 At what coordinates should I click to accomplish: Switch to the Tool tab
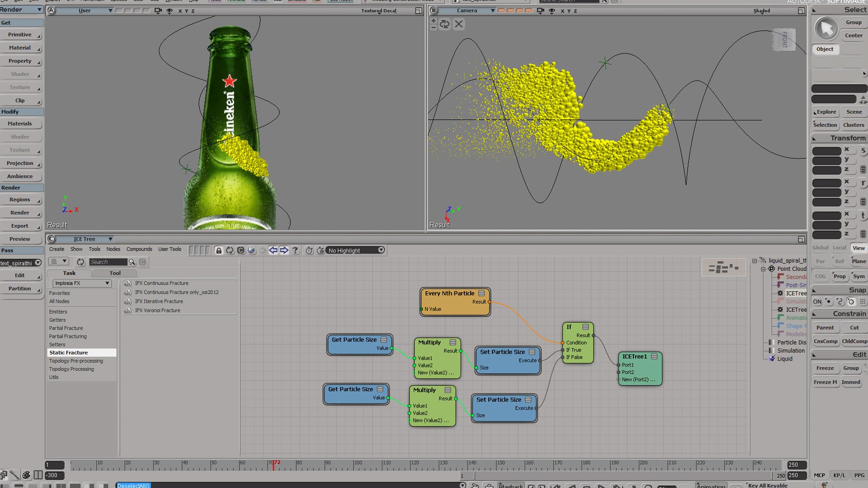coord(115,273)
